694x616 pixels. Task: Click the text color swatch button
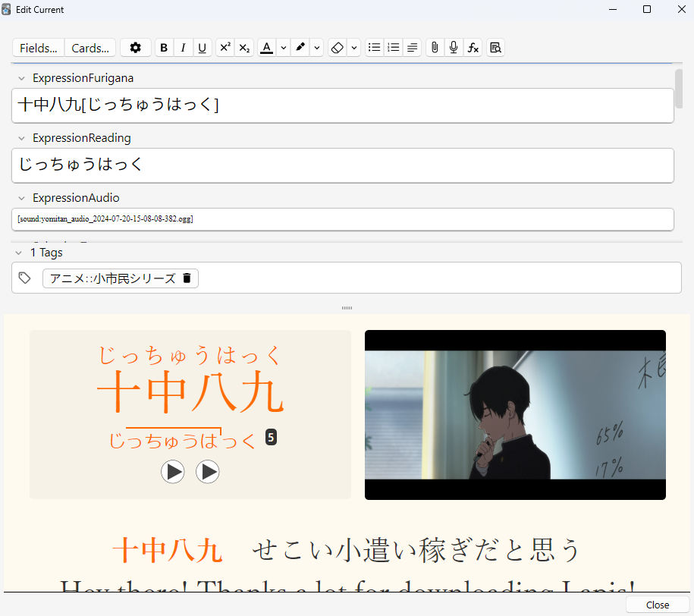[266, 48]
